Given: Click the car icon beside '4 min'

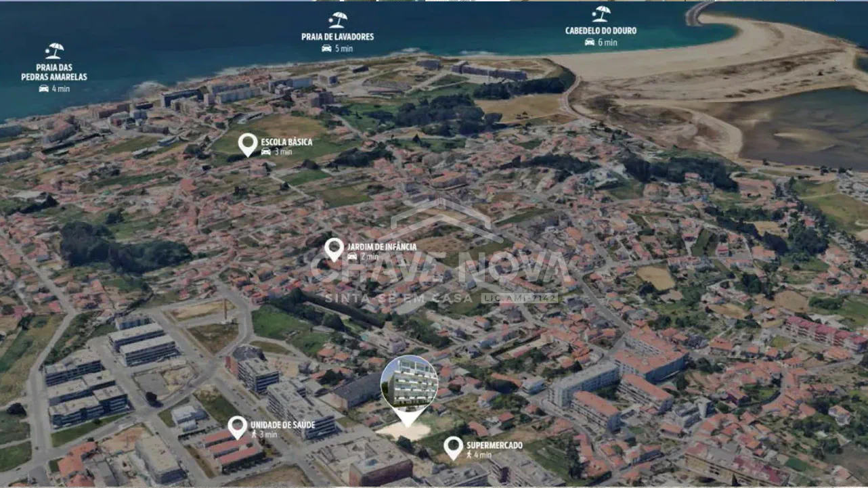Looking at the screenshot, I should [x=44, y=89].
